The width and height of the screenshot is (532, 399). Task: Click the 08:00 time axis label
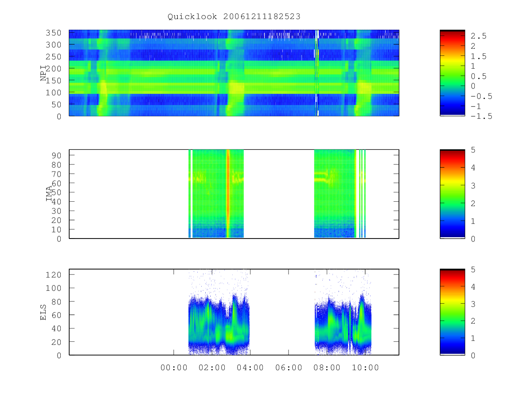pos(327,368)
